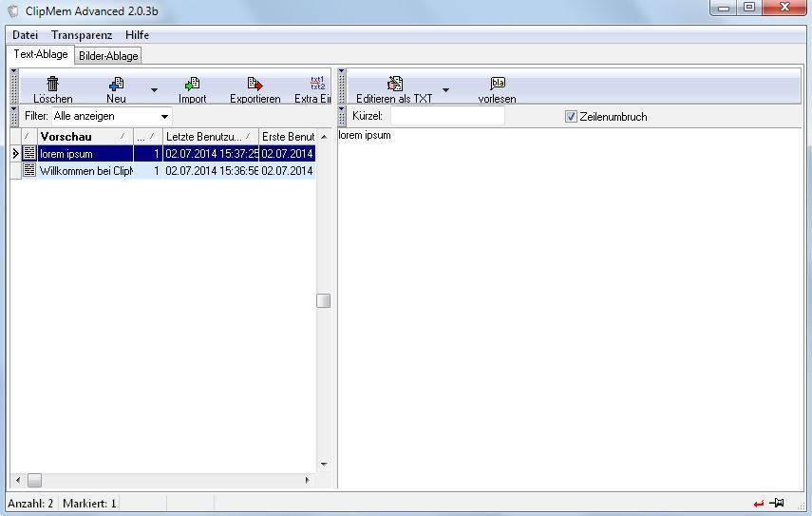812x516 pixels.
Task: Click the text icon of Willkommen row
Action: 29,170
